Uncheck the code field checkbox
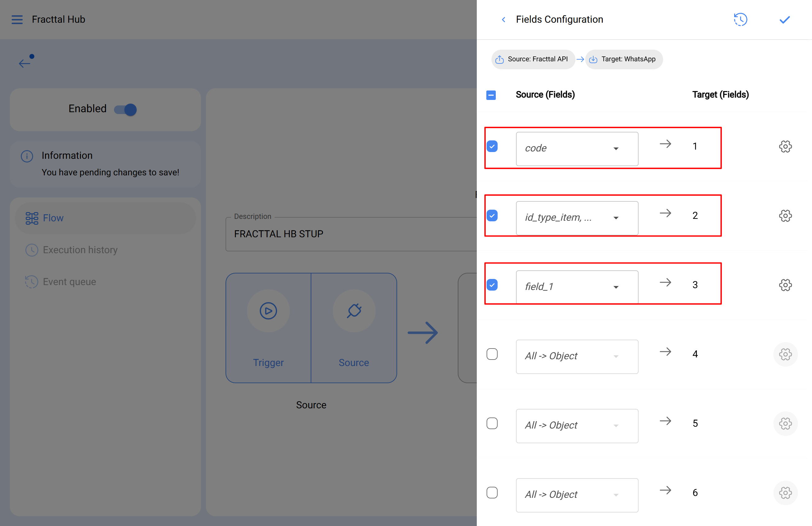Screen dimensions: 812x526 point(492,147)
